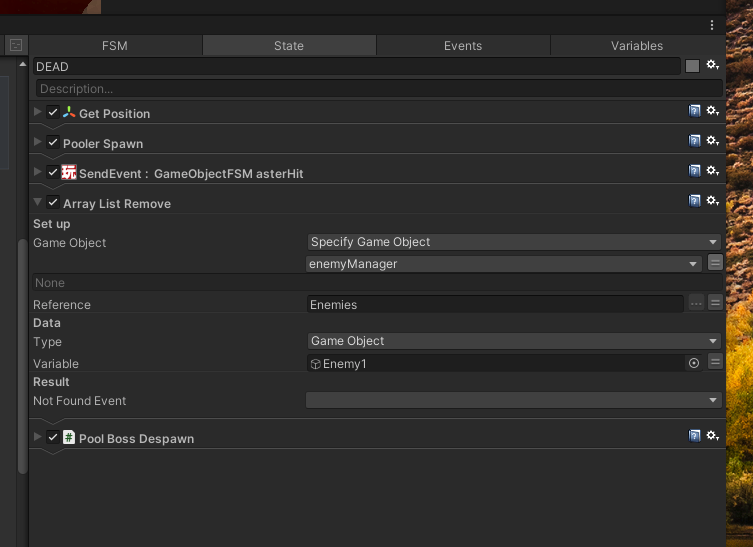
Task: Click the state color swatch beside DEAD
Action: click(692, 66)
